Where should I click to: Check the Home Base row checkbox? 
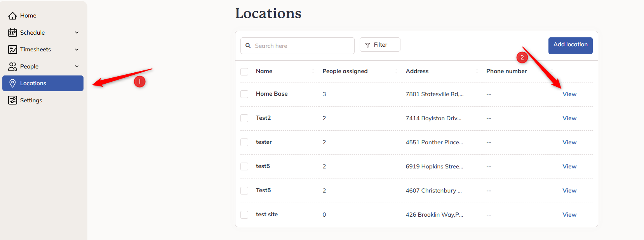[244, 94]
